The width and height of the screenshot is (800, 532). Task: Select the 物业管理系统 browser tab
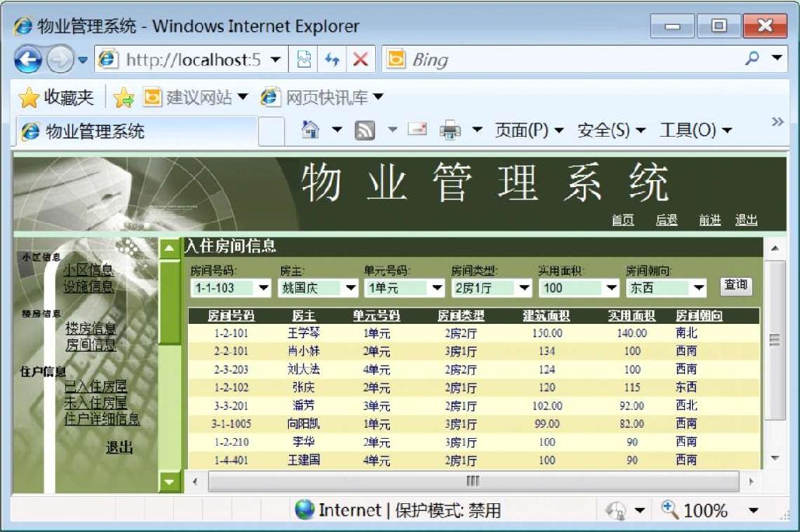tap(135, 131)
